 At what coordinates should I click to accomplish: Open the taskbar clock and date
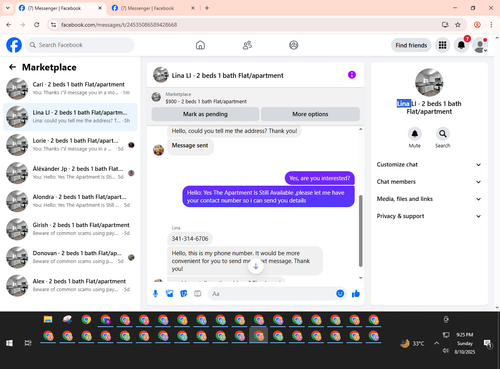pyautogui.click(x=465, y=343)
